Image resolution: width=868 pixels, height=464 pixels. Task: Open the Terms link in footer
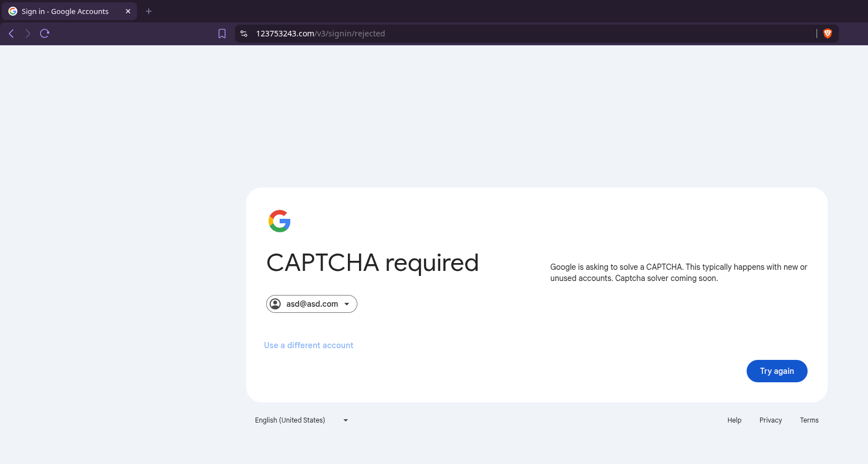809,420
